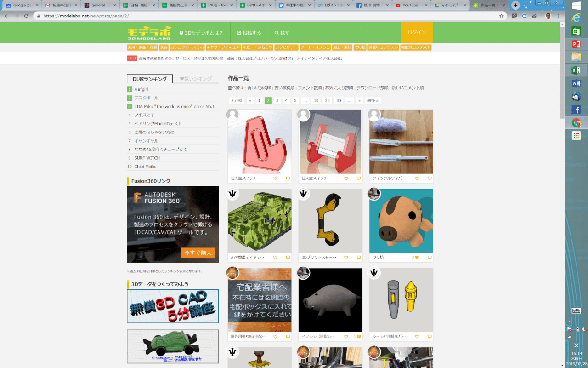
Task: Open the ウリ坊 piglet thumbnail
Action: (401, 221)
